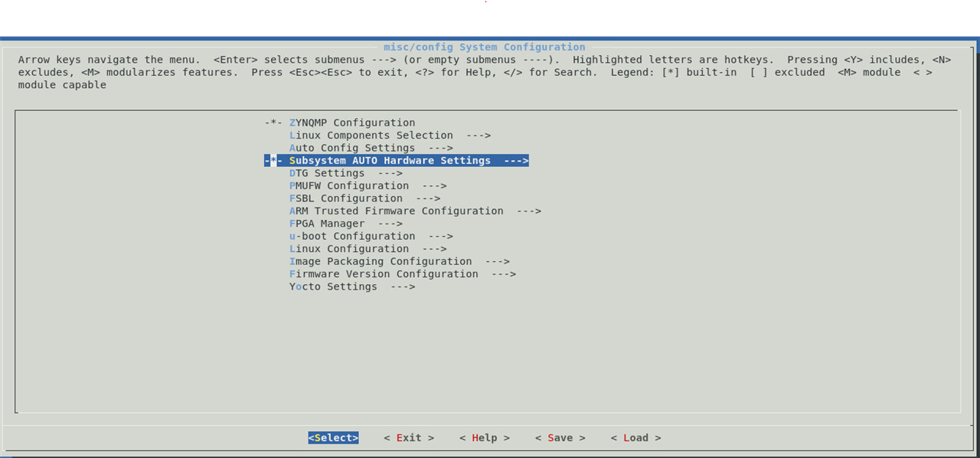Open Yocto Settings submenu
The image size is (980, 458).
pyautogui.click(x=352, y=287)
